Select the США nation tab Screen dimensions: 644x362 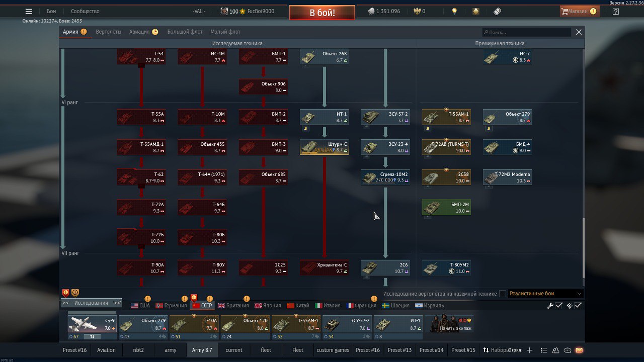140,305
